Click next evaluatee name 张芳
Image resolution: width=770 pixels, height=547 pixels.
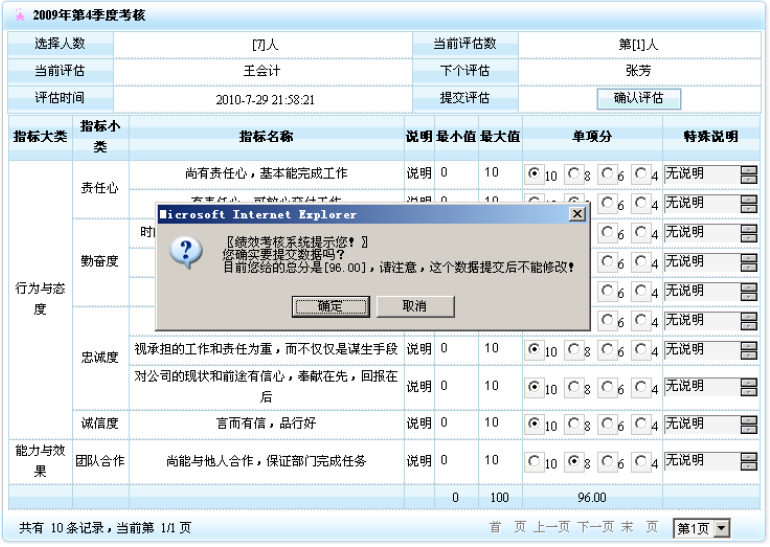tap(638, 71)
